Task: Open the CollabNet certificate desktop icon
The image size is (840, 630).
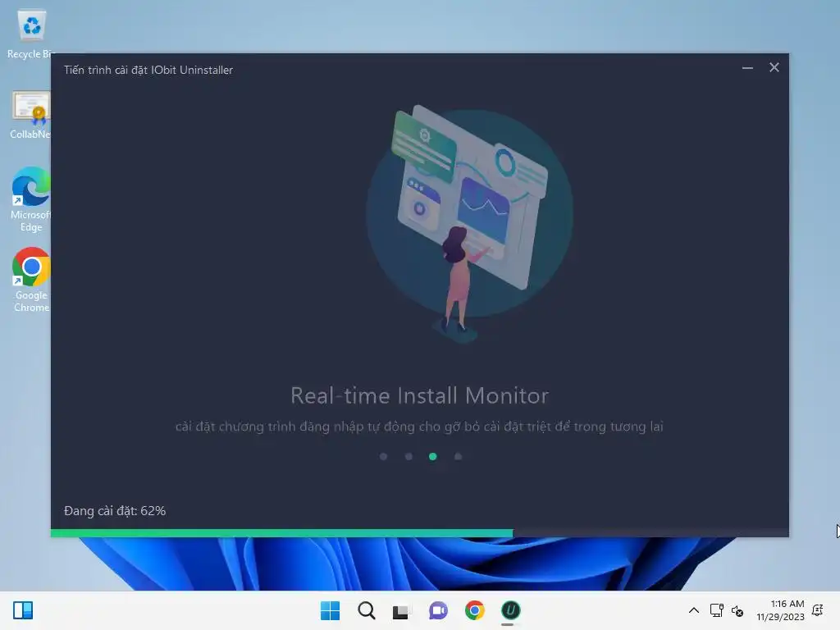Action: [x=30, y=115]
